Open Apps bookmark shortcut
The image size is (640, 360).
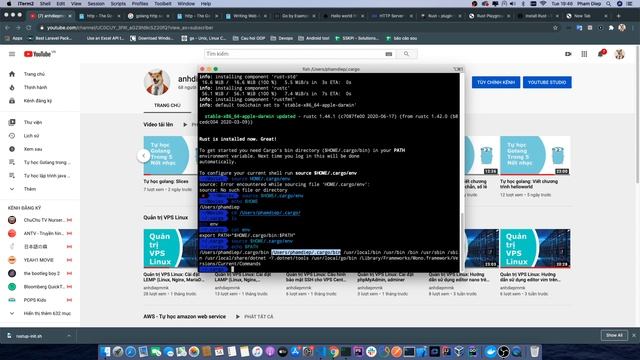click(13, 38)
